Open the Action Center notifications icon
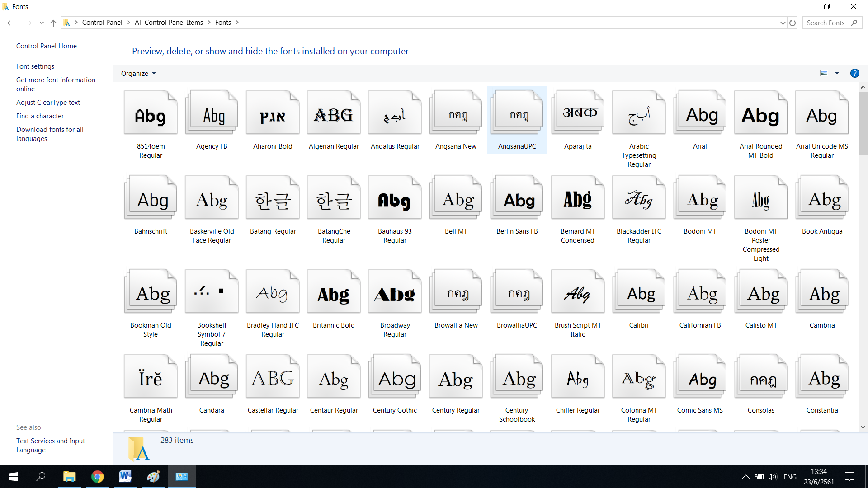The image size is (868, 488). 849,477
